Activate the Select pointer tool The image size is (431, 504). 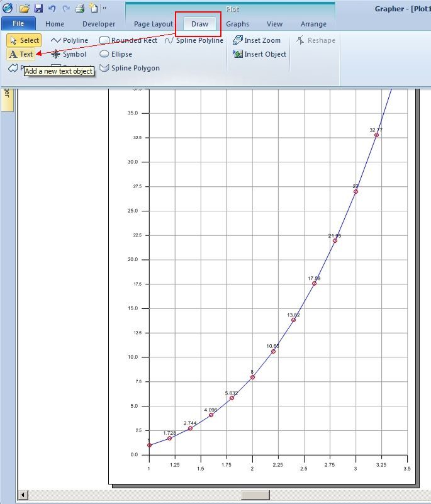point(24,40)
